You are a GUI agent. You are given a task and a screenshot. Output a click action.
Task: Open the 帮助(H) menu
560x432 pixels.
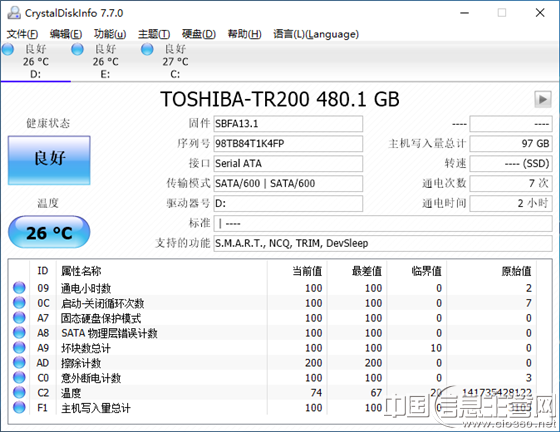[245, 34]
